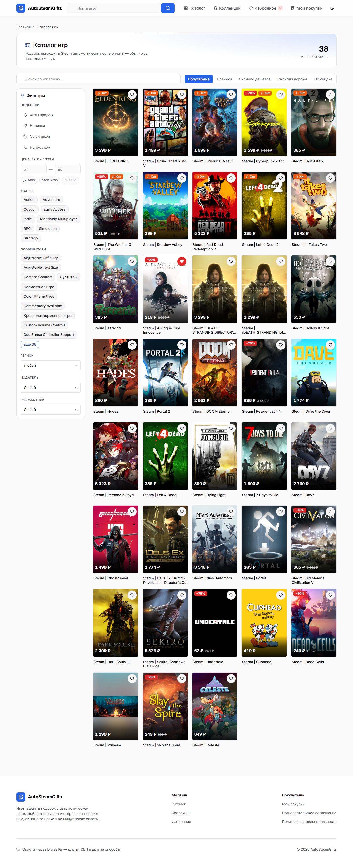
Task: Toggle the Adventure genre chip
Action: click(51, 200)
